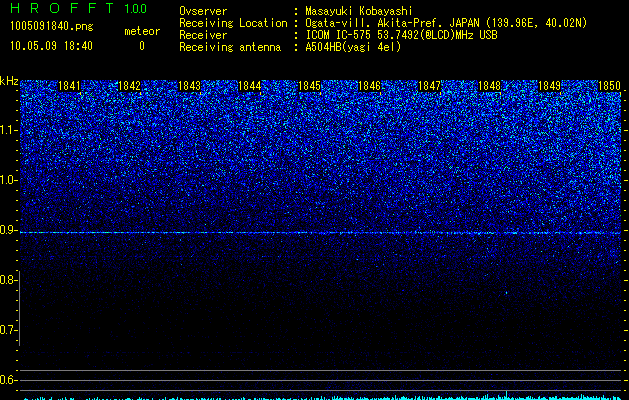The height and width of the screenshot is (400, 629).
Task: Click the 1848 time marker
Action: [490, 86]
